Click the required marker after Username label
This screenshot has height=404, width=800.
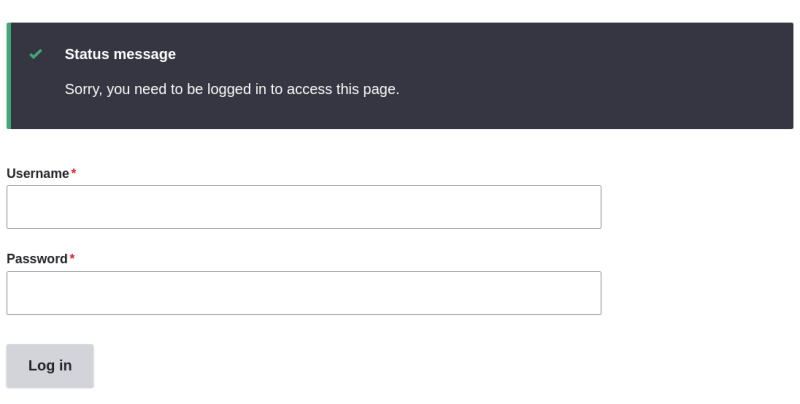tap(74, 172)
